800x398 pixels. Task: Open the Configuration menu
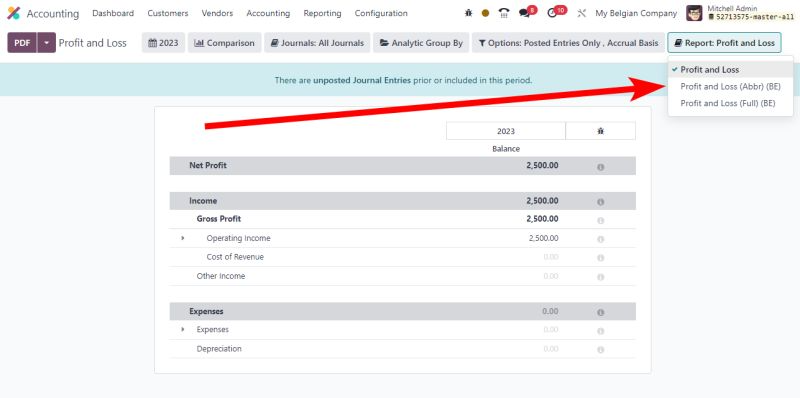tap(381, 13)
